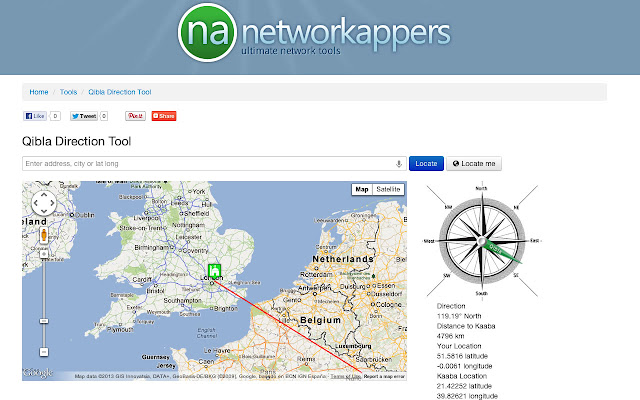The image size is (640, 400).
Task: Click the green Qibla compass needle
Action: (x=501, y=251)
